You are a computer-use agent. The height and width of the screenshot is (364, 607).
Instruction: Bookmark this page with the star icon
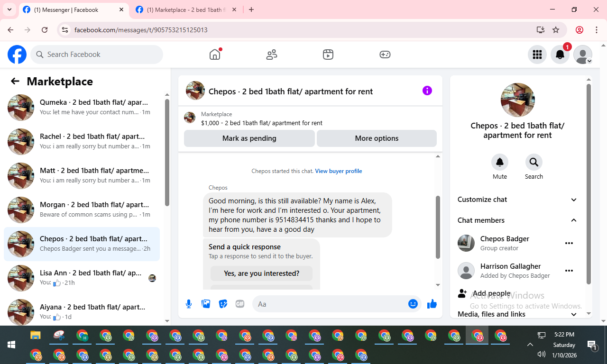pyautogui.click(x=556, y=30)
